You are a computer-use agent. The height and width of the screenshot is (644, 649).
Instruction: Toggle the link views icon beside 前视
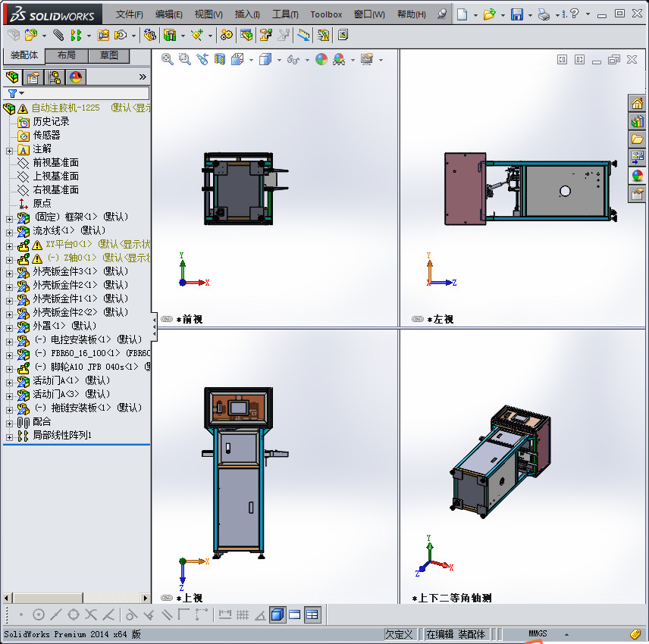[167, 319]
